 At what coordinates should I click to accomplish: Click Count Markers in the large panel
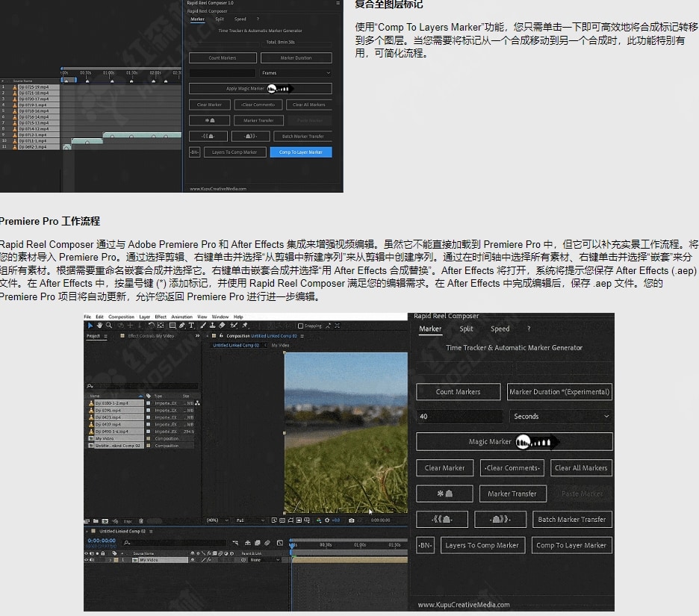[x=459, y=392]
